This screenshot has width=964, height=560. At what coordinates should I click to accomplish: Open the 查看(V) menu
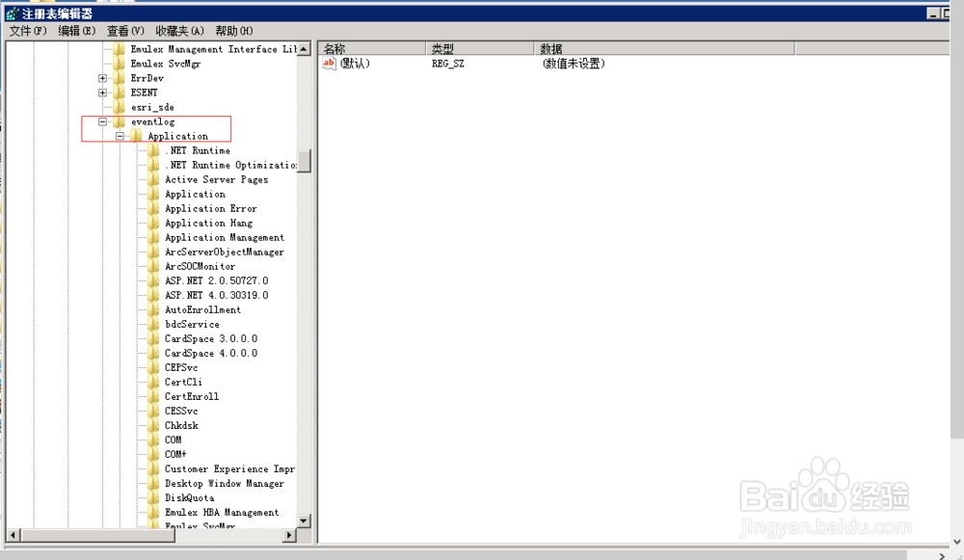(x=123, y=31)
